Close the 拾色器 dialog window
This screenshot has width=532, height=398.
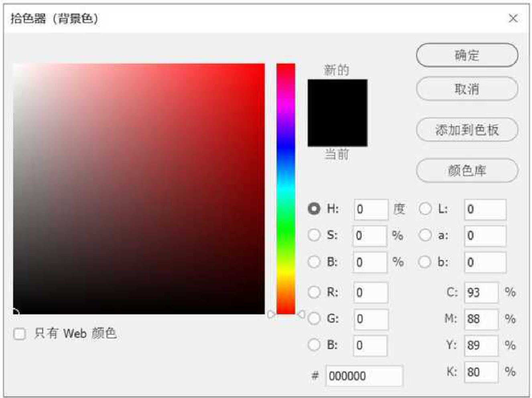coord(513,18)
